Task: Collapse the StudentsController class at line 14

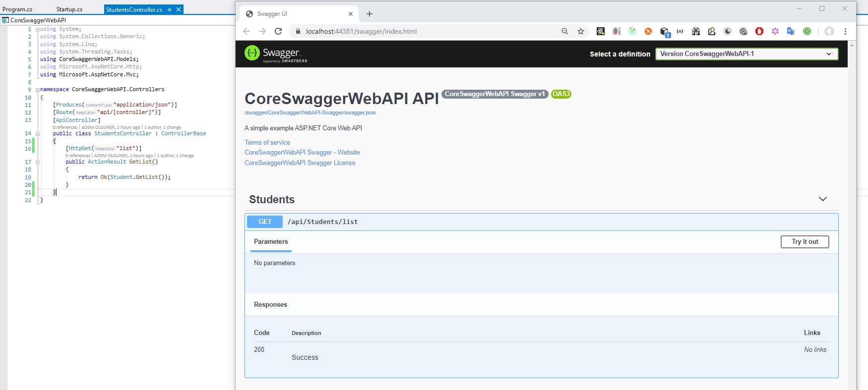Action: (38, 134)
